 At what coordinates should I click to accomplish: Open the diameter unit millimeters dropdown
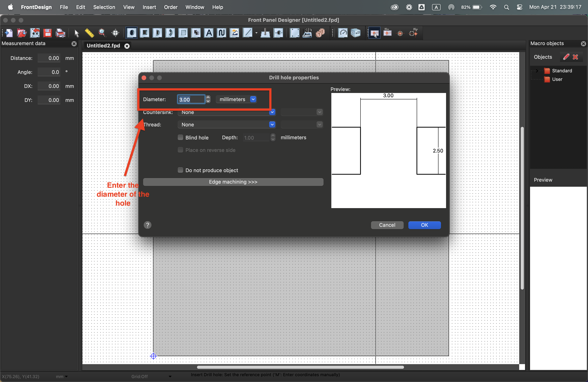[236, 99]
